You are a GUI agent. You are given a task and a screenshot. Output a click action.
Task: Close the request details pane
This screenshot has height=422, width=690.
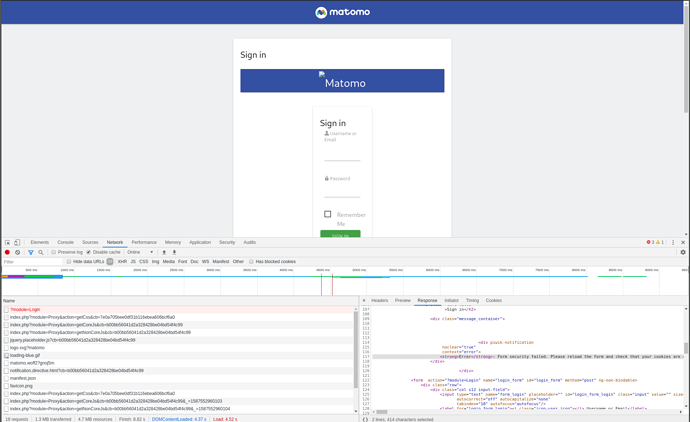click(x=364, y=301)
